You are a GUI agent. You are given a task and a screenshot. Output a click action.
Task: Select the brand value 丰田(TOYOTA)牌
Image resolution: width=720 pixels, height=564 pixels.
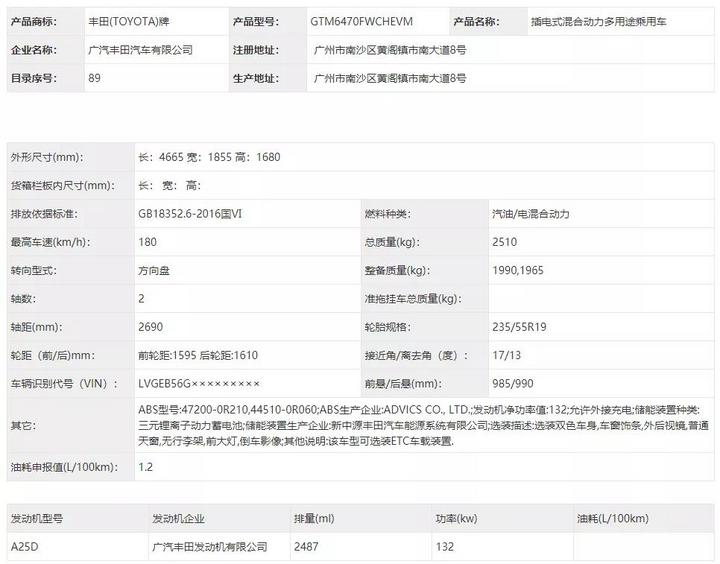[x=129, y=22]
